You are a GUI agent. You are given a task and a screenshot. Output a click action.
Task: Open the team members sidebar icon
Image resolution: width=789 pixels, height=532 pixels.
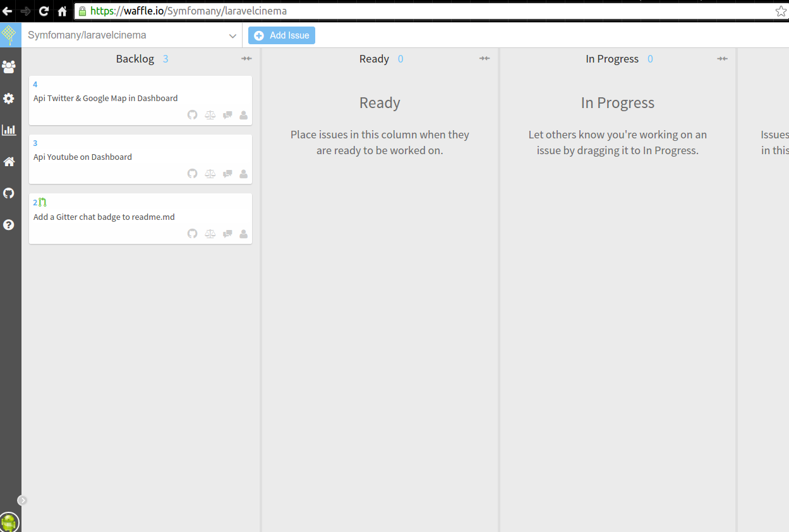point(9,66)
